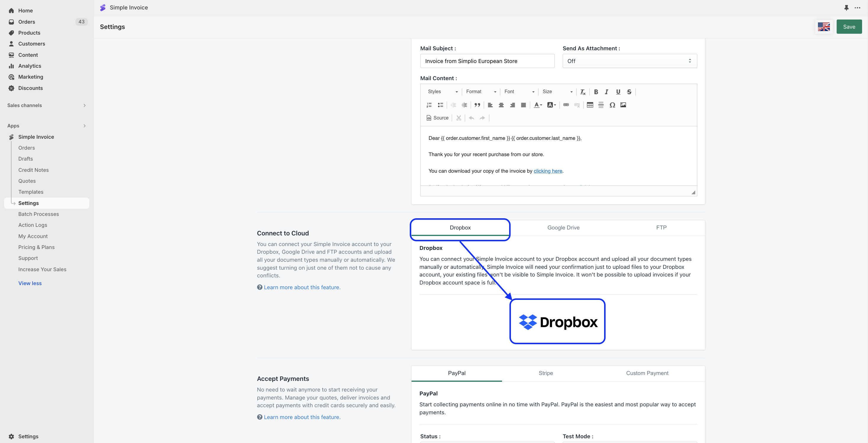Click the block quote icon
This screenshot has height=443, width=868.
click(477, 105)
